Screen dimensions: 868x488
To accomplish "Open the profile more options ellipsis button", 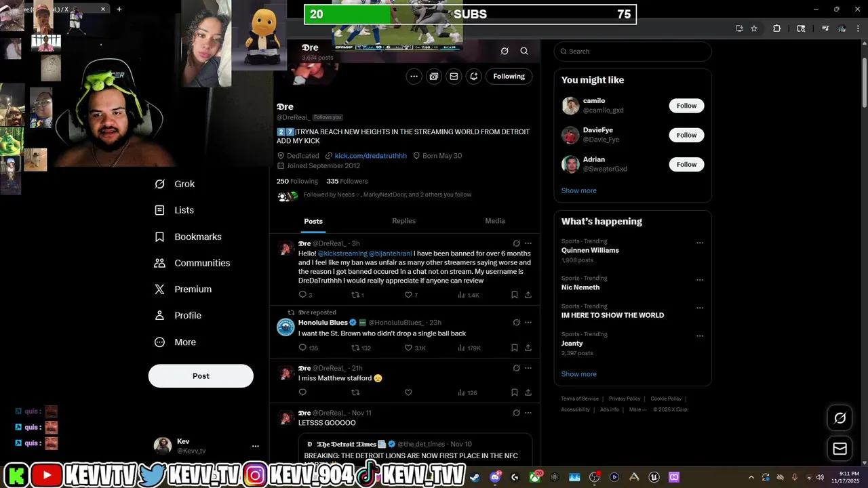I will [x=414, y=77].
